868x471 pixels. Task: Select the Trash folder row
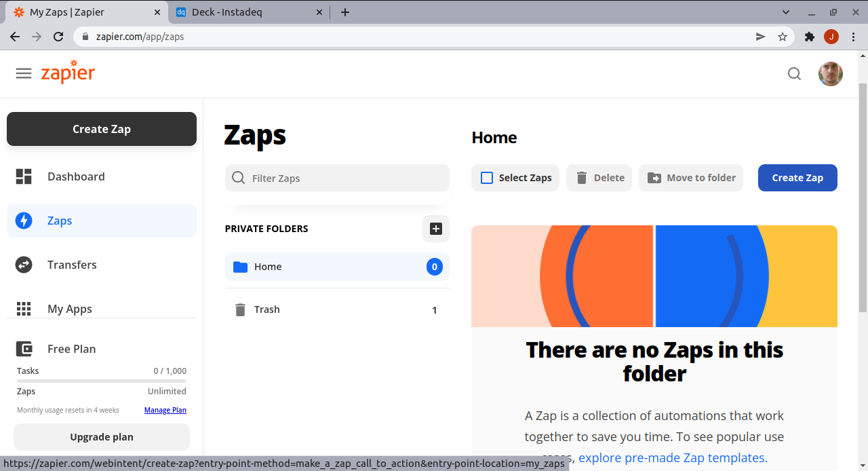pyautogui.click(x=337, y=309)
